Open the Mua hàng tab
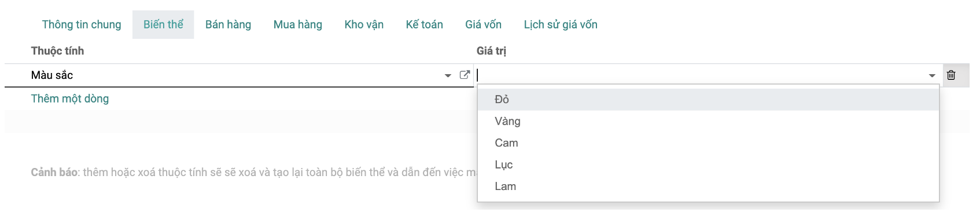The image size is (980, 212). pyautogui.click(x=298, y=24)
